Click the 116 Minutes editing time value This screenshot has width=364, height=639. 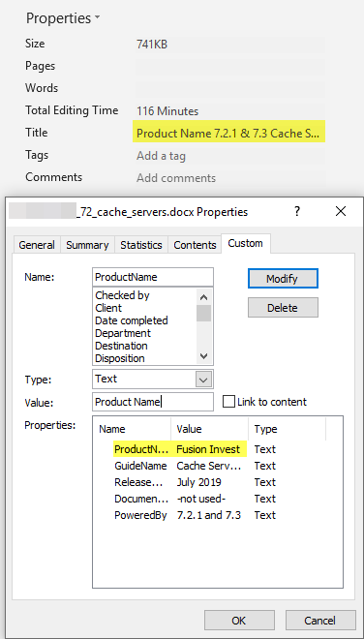point(167,110)
